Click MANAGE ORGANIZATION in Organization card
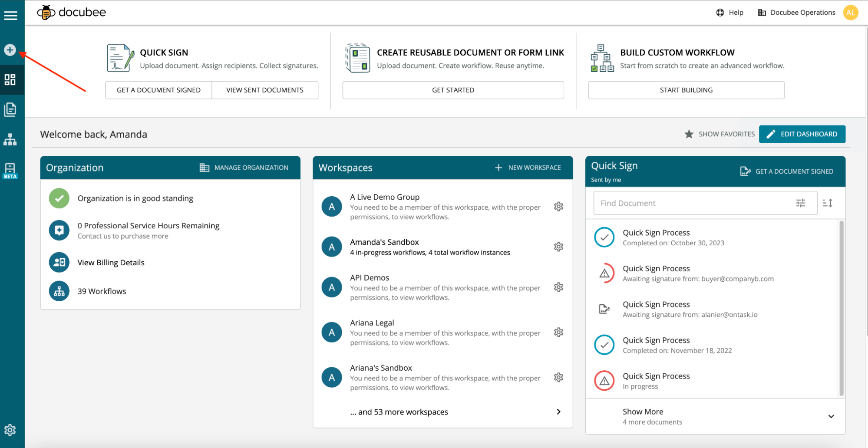 (244, 168)
